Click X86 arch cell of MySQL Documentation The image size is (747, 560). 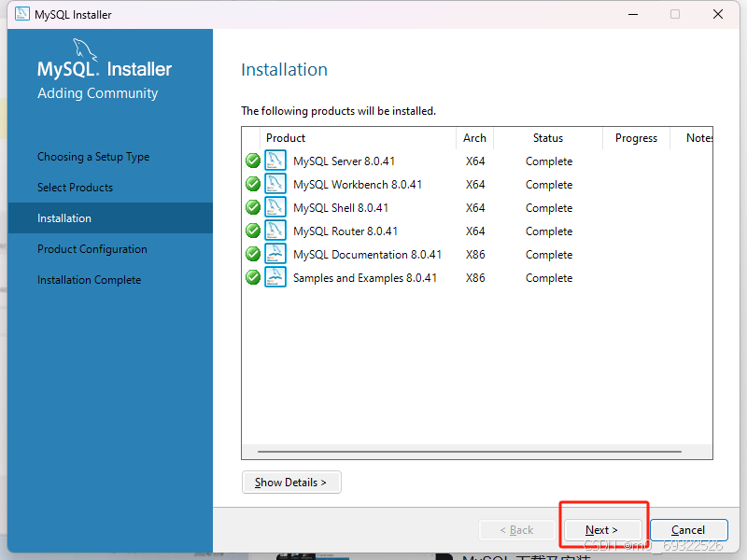(475, 255)
